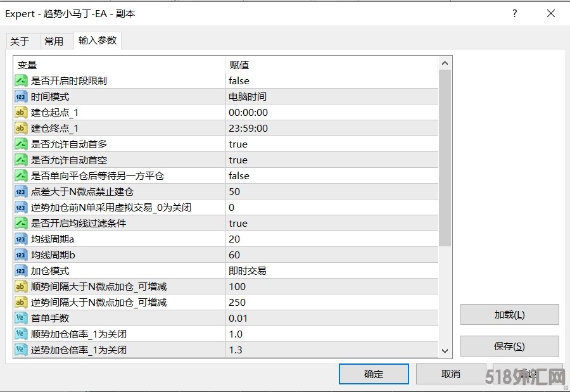Switch to the 关于 tab
The image size is (570, 392).
[x=20, y=41]
